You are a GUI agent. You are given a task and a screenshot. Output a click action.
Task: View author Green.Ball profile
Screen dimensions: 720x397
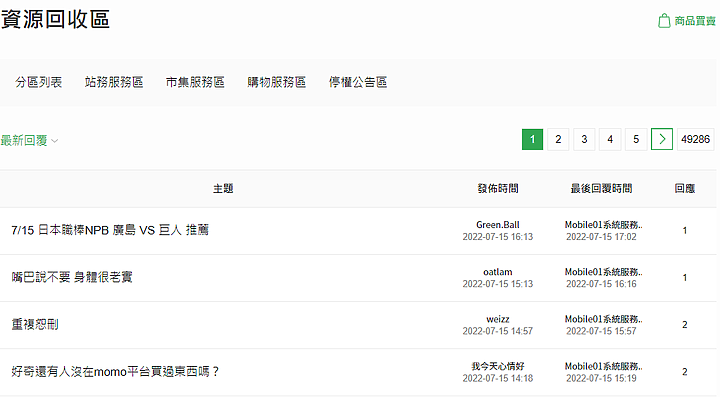[498, 225]
